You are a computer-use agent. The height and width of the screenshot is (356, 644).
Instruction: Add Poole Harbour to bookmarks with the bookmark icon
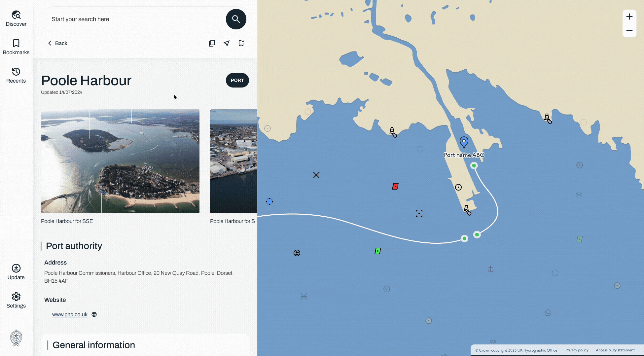click(241, 43)
